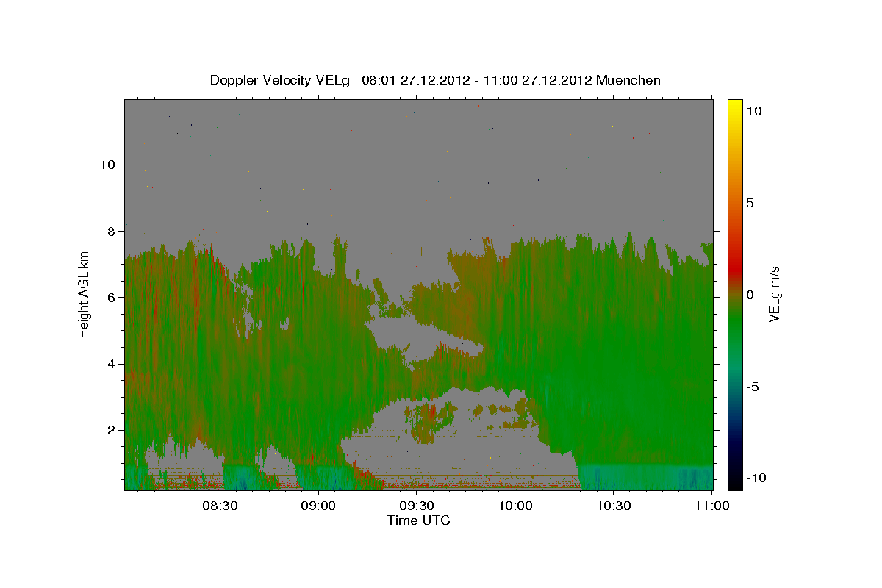
Task: Click the colorbar value '5' above zero
Action: point(749,203)
